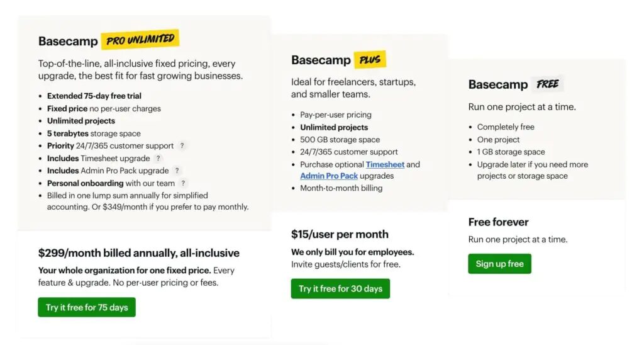Viewport: 644px width, 345px height.
Task: Select the $299/month billed annually heading
Action: tap(139, 253)
